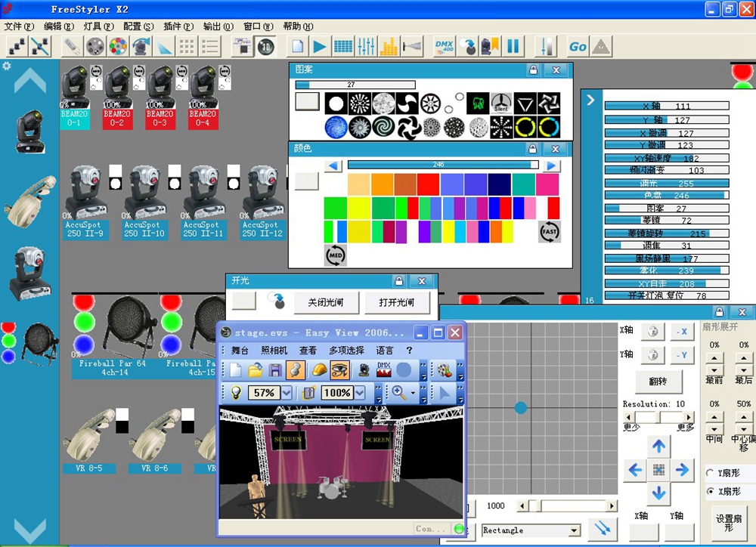The height and width of the screenshot is (547, 756).
Task: Click the 关闭光闸 button
Action: point(325,302)
